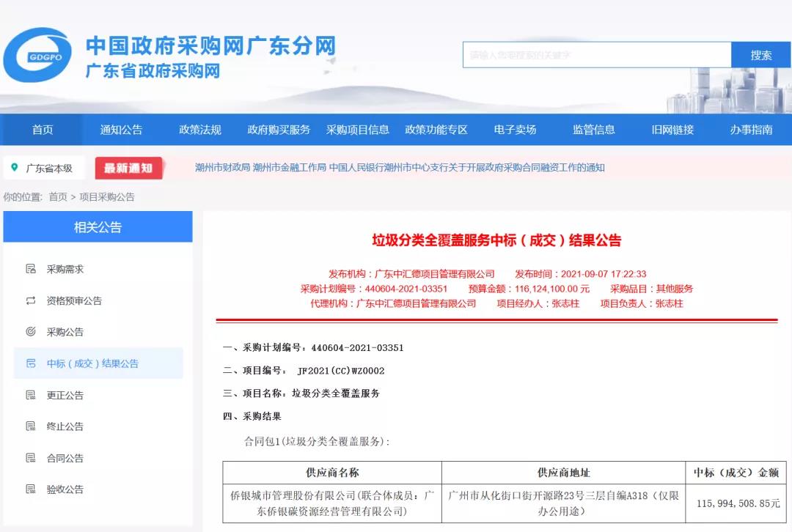The image size is (792, 532).
Task: Click the 发布机构 广东中汇德项目管理有限公司 text
Action: (x=411, y=274)
